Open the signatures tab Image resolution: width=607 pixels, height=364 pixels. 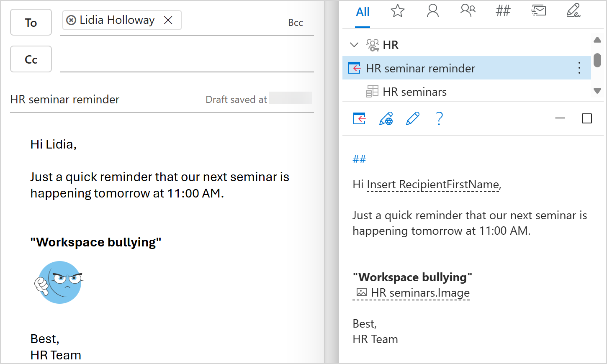[574, 11]
